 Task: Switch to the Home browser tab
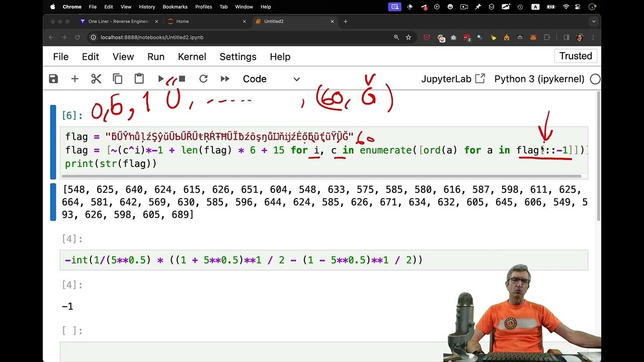point(181,22)
